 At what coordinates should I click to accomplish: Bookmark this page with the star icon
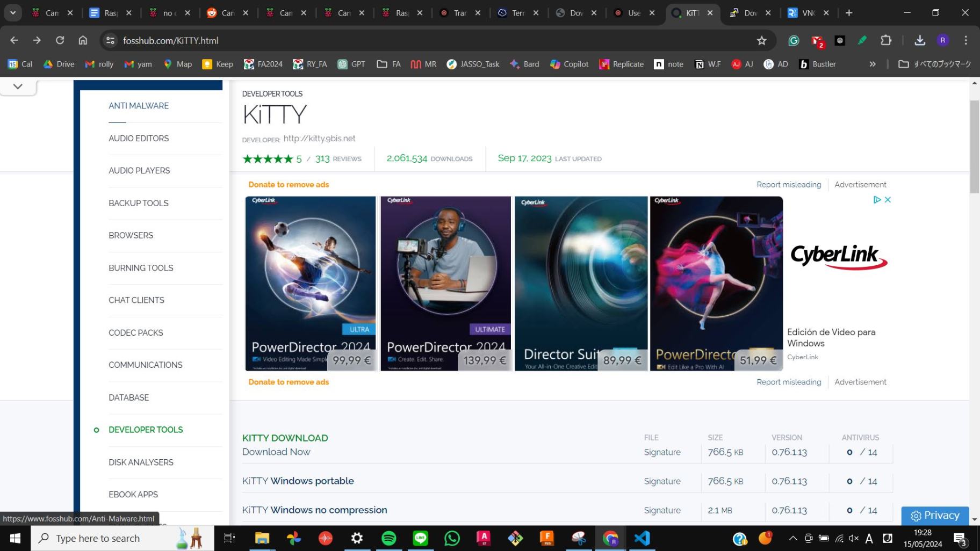point(761,40)
